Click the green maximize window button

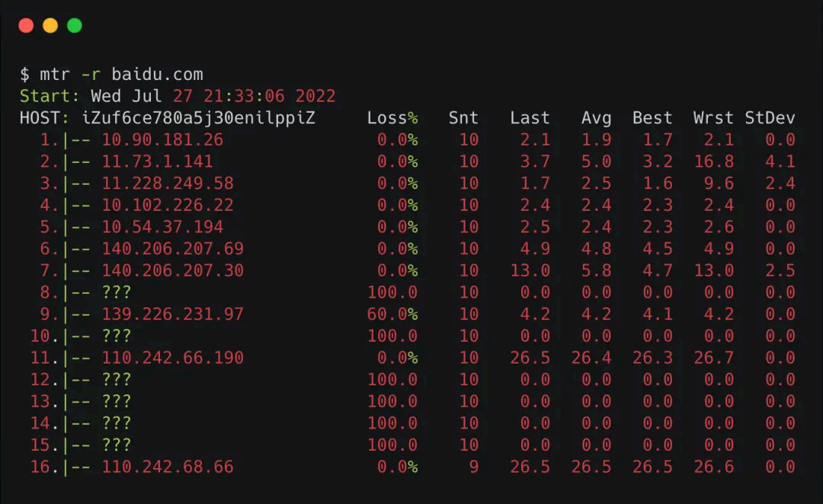pyautogui.click(x=75, y=26)
